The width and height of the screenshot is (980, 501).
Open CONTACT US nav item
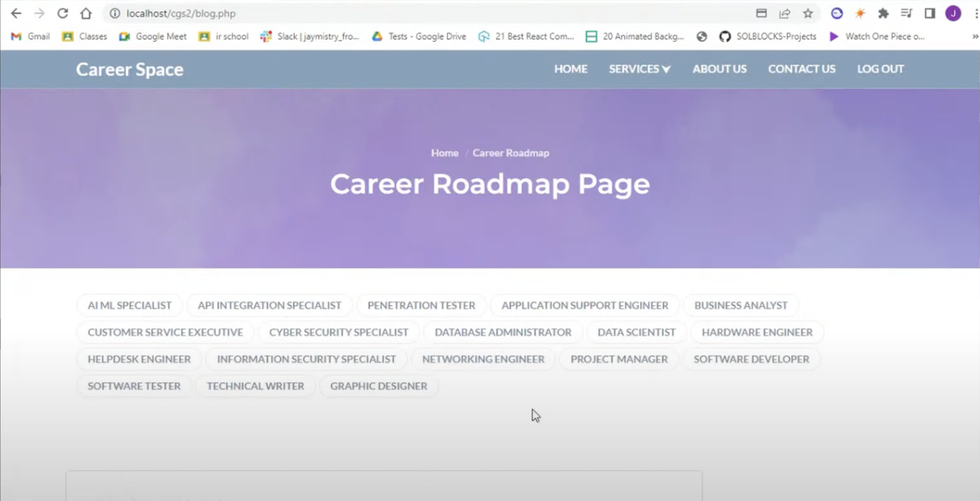(802, 69)
